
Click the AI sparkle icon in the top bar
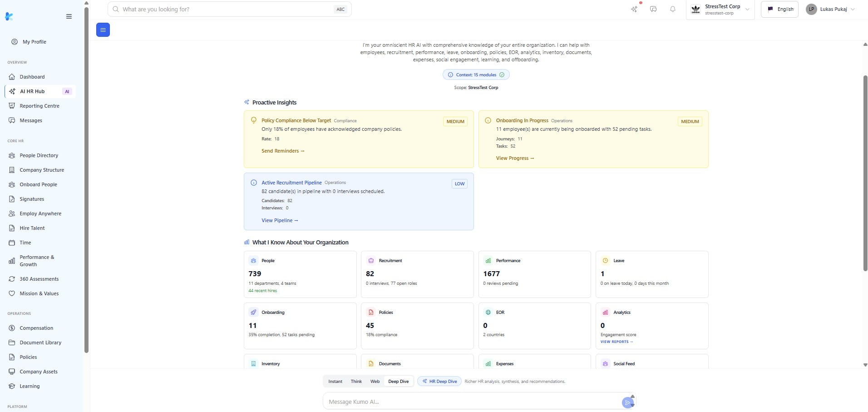click(634, 9)
